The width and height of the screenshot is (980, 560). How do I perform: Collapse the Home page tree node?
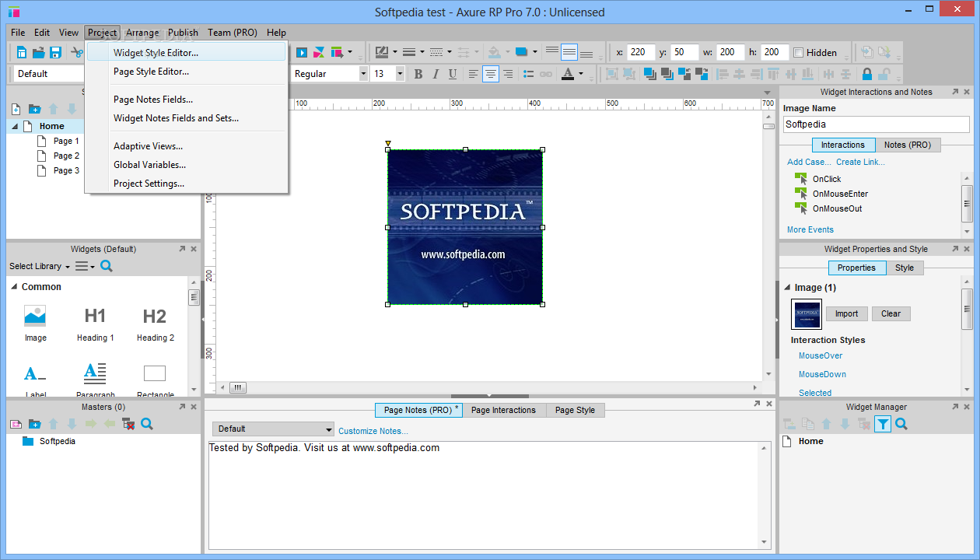click(16, 126)
